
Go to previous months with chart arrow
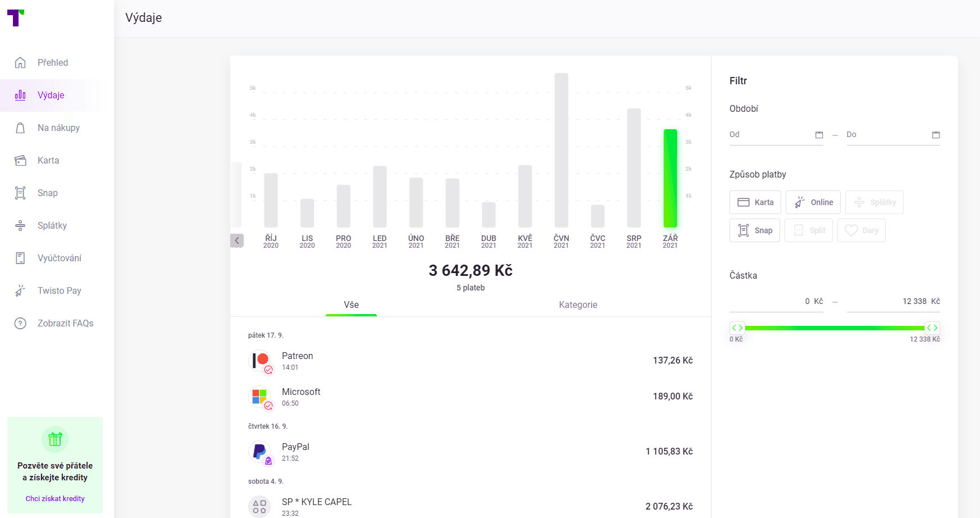coord(237,240)
